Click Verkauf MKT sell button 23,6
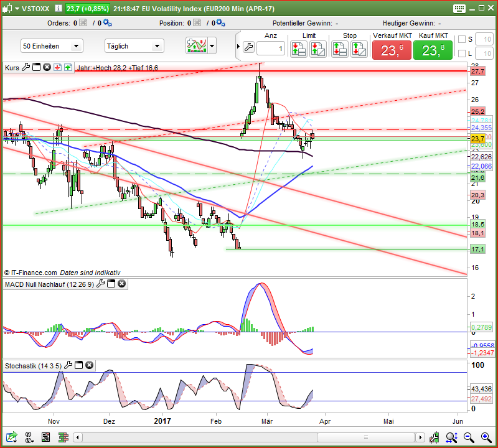This screenshot has width=498, height=448. coord(392,50)
